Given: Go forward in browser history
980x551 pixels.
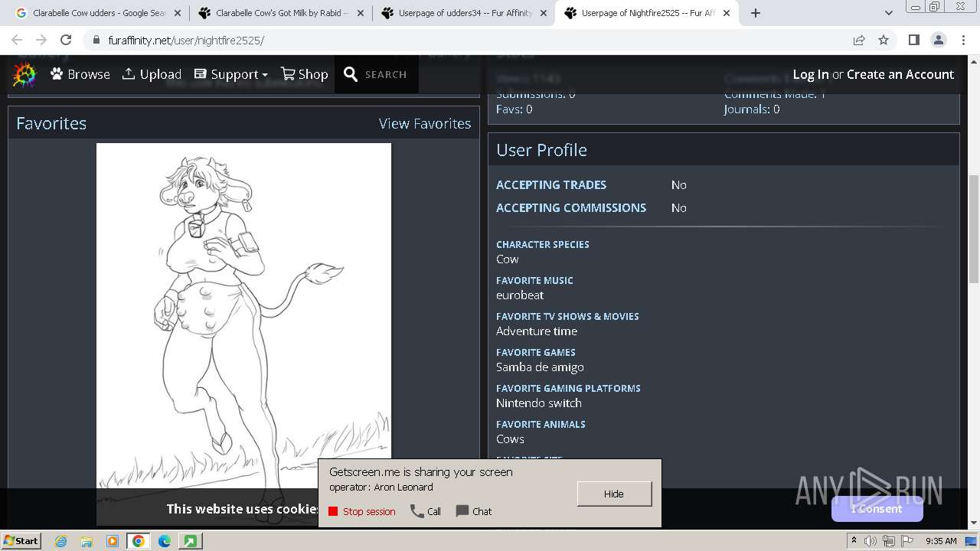Looking at the screenshot, I should point(41,40).
